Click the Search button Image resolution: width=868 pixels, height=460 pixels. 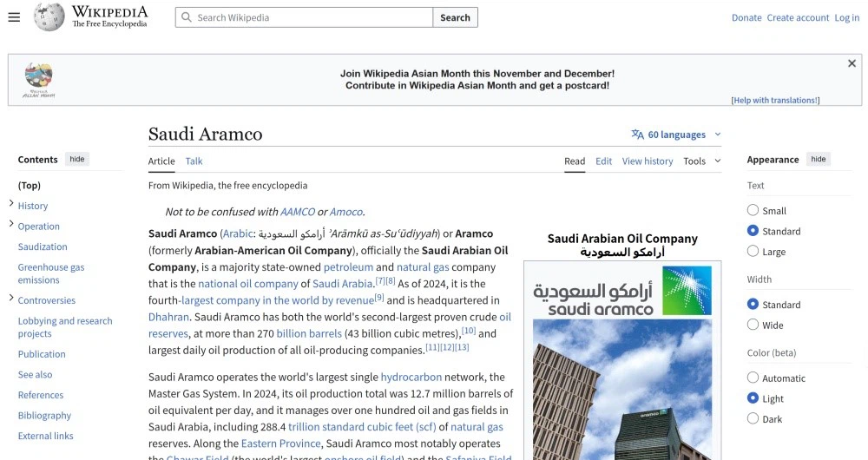tap(455, 17)
